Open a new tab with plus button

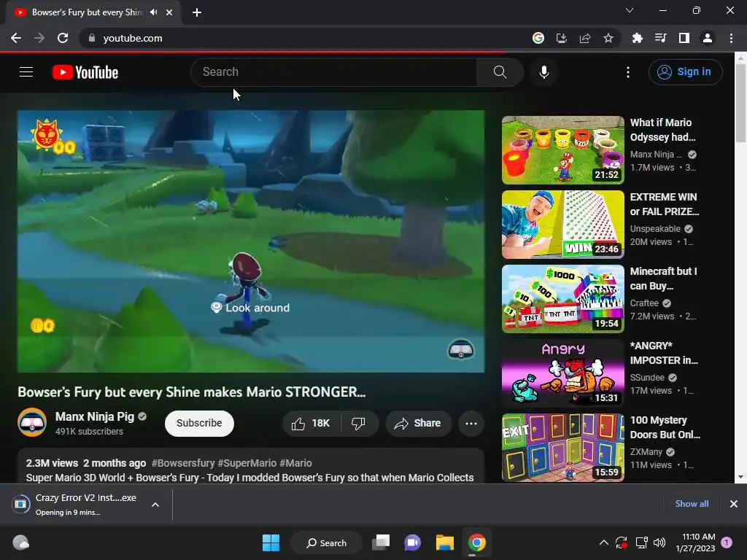tap(197, 12)
